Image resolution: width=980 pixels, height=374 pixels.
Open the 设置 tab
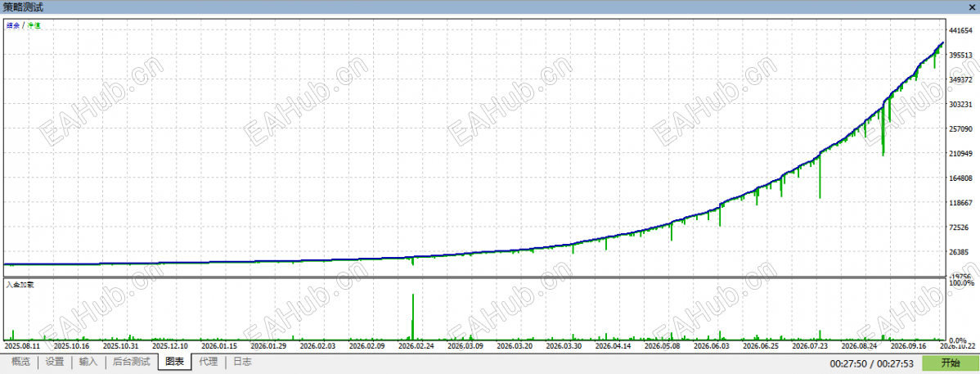[55, 362]
